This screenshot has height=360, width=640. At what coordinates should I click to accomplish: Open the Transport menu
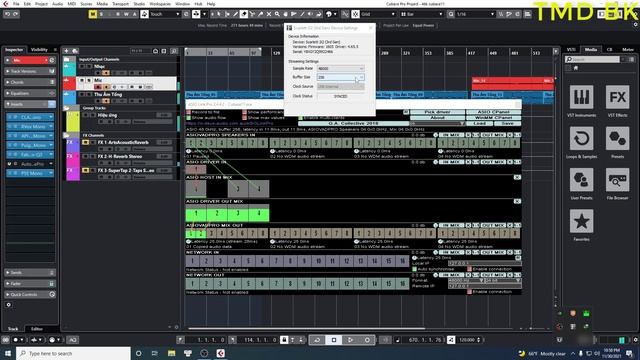(120, 4)
